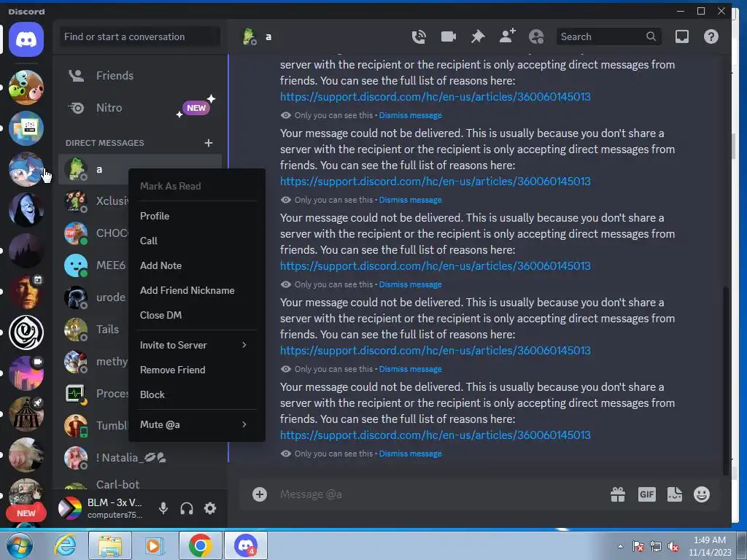Image resolution: width=747 pixels, height=560 pixels.
Task: Click Find or start a conversation field
Action: [139, 36]
